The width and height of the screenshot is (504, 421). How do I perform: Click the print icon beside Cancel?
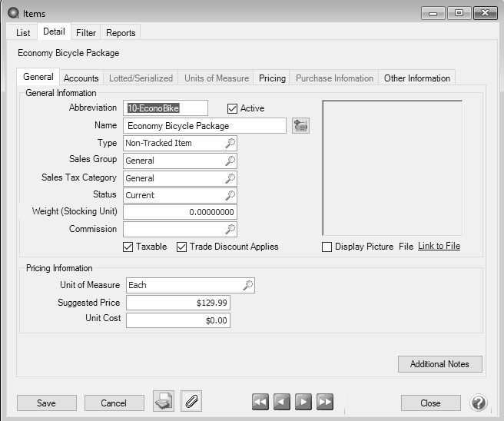(x=164, y=402)
